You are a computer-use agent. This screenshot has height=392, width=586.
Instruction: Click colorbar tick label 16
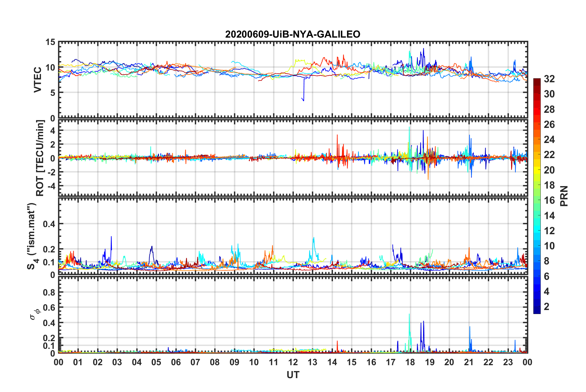549,200
